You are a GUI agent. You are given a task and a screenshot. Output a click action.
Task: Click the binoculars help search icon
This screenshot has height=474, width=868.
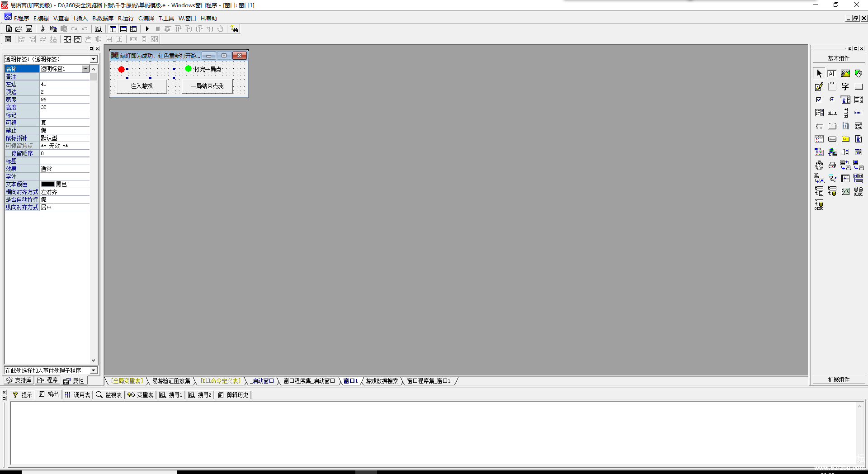[x=234, y=29]
